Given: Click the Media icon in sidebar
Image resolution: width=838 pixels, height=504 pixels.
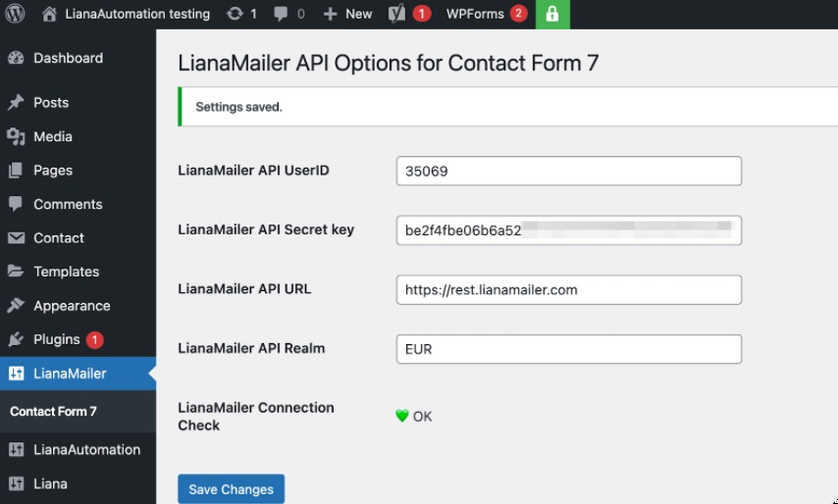Looking at the screenshot, I should click(16, 136).
